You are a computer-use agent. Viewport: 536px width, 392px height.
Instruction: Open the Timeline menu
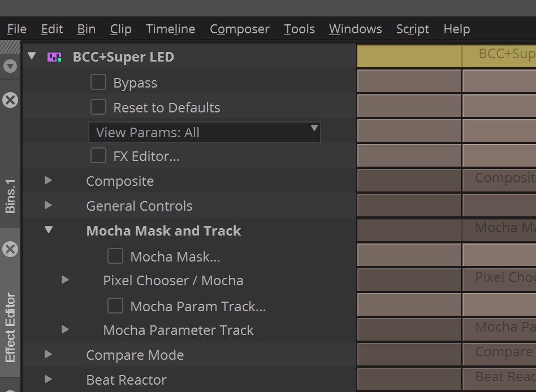coord(171,29)
